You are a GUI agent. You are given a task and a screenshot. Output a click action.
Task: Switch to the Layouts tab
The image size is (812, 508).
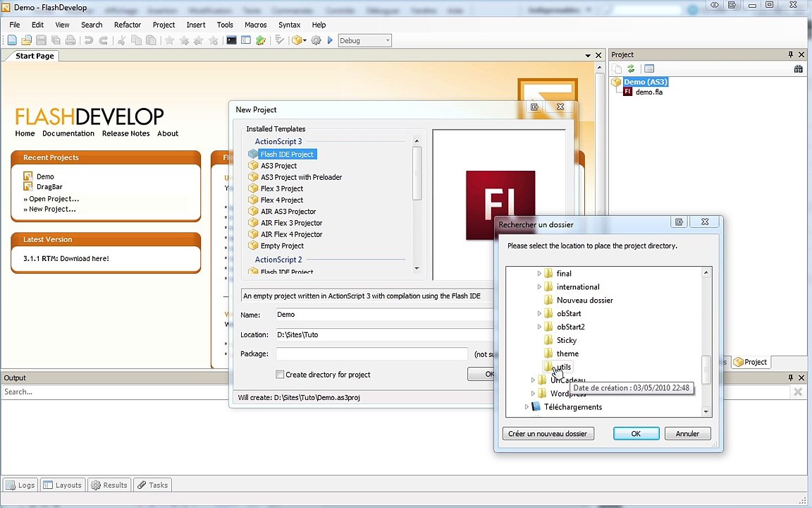pos(63,485)
